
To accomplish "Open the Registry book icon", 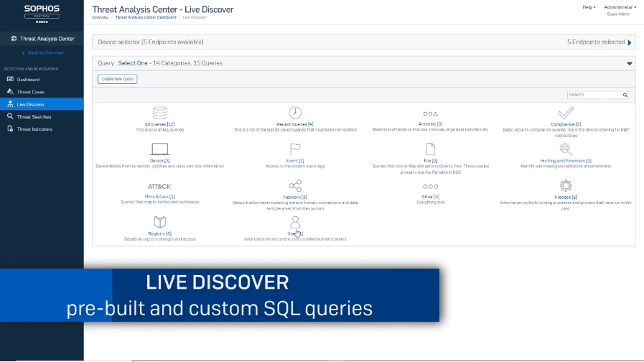I will pyautogui.click(x=159, y=222).
